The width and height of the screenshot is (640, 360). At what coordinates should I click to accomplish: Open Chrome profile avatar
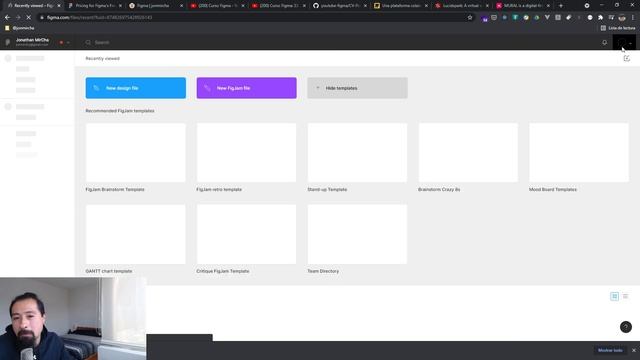622,18
